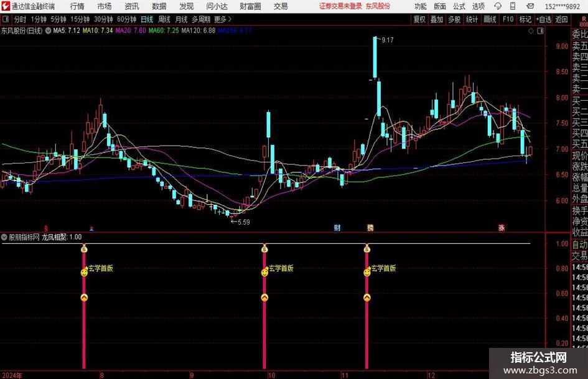Click the first 玄学首版 signal label
Viewport: 588px width, 379px height.
click(x=101, y=268)
